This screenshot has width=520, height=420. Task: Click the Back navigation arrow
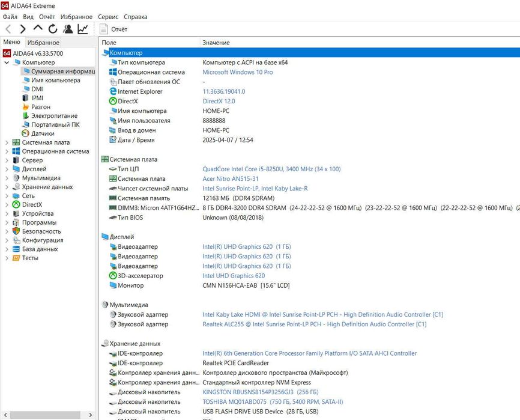click(x=8, y=29)
